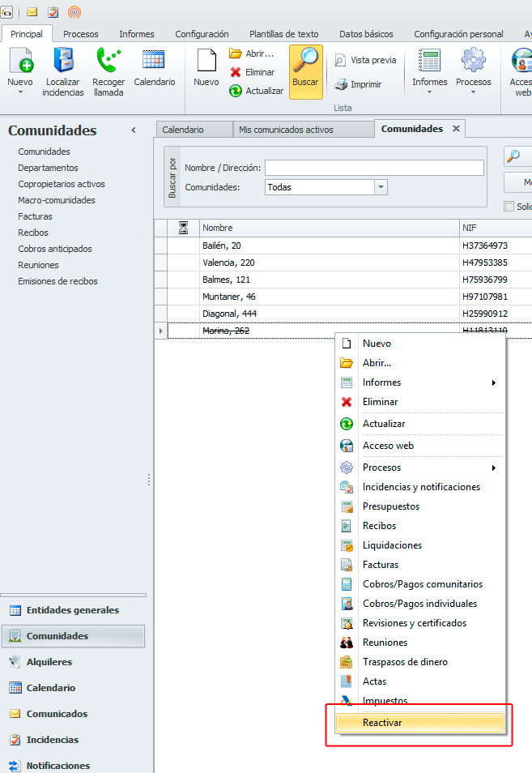Open the Calendario ribbon icon
This screenshot has width=532, height=773.
pos(154,62)
